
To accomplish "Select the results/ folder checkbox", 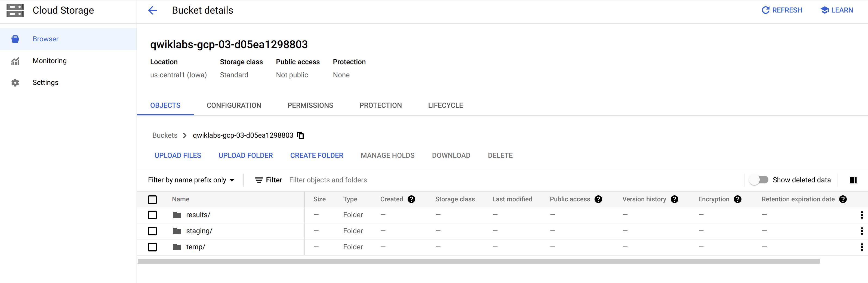I will click(x=152, y=215).
